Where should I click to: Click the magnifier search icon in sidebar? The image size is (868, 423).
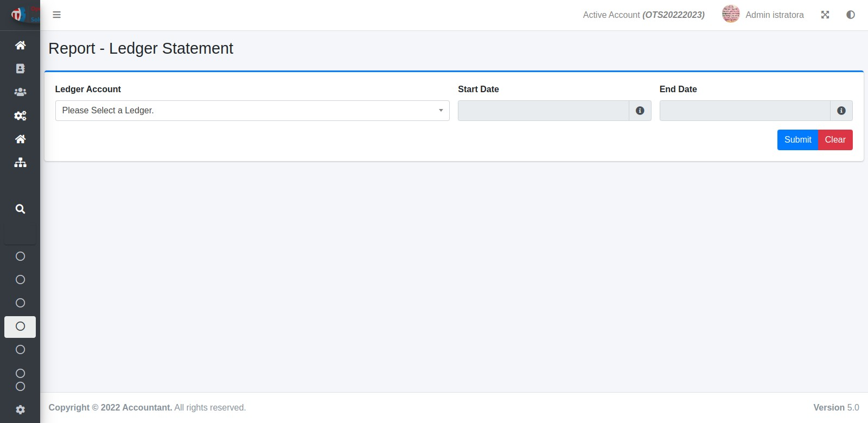(20, 209)
